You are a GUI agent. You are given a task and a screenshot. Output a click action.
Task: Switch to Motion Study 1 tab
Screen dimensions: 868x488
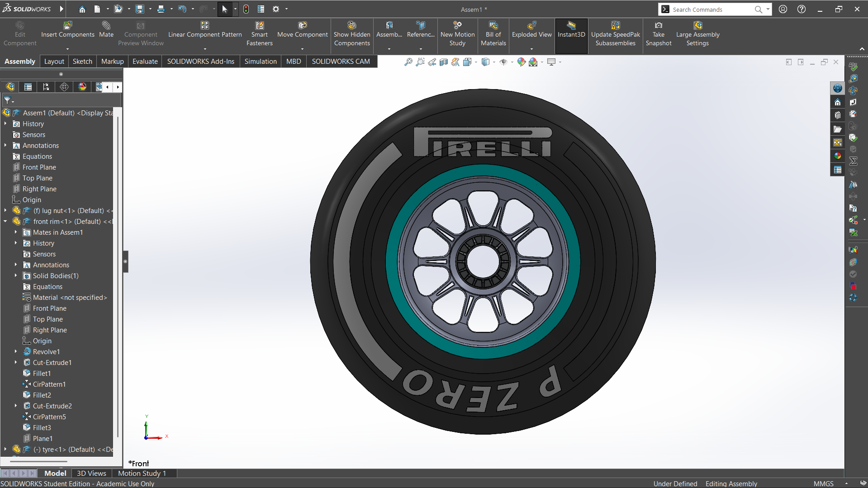click(x=142, y=473)
